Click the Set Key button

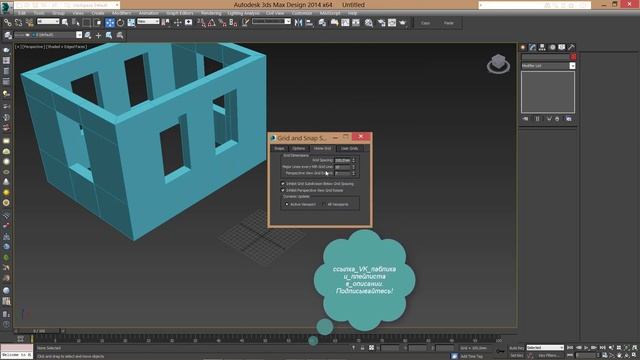[x=517, y=356]
